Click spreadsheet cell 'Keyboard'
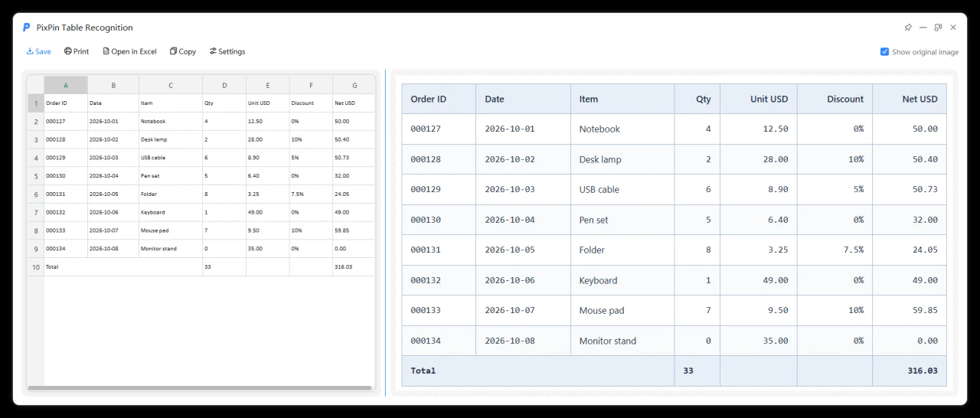Screen dimensions: 980x418 pos(171,212)
